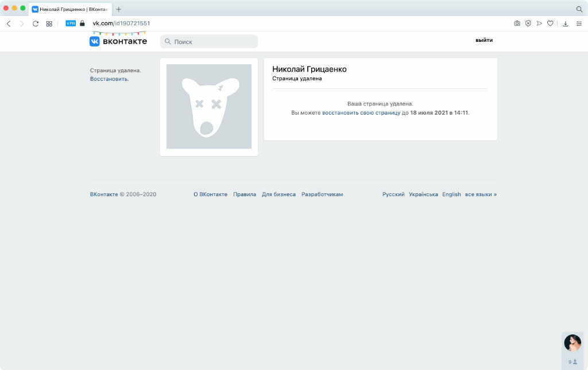Screen dimensions: 588x370
Task: Click the Страница удалена subtitle under name
Action: tap(297, 79)
